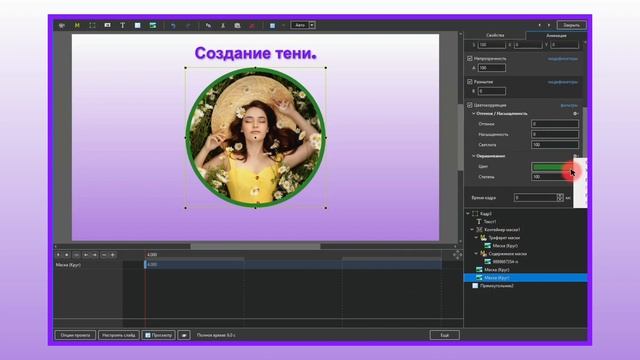Open the Фильтры link next to Цветокоррекция
This screenshot has height=360, width=640.
click(x=569, y=105)
